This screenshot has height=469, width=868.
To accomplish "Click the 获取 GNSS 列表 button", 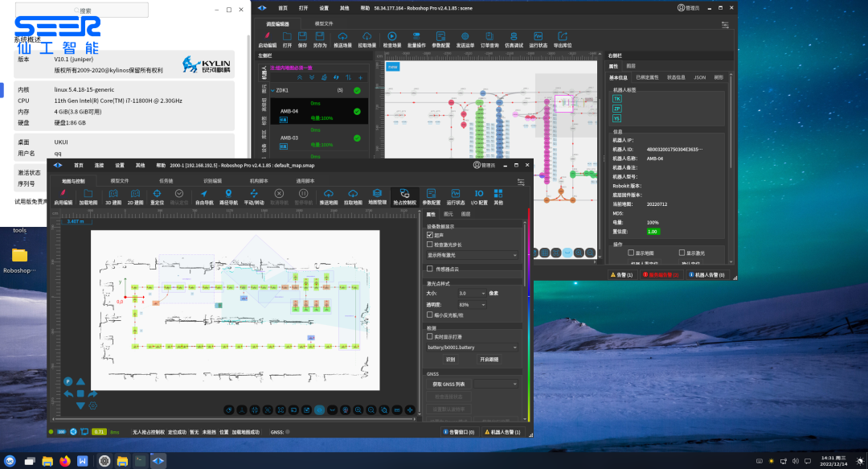I will coord(448,385).
